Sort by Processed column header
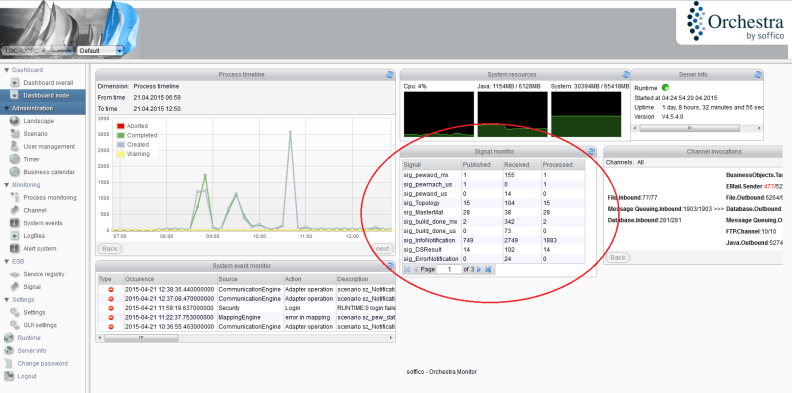 pyautogui.click(x=563, y=165)
